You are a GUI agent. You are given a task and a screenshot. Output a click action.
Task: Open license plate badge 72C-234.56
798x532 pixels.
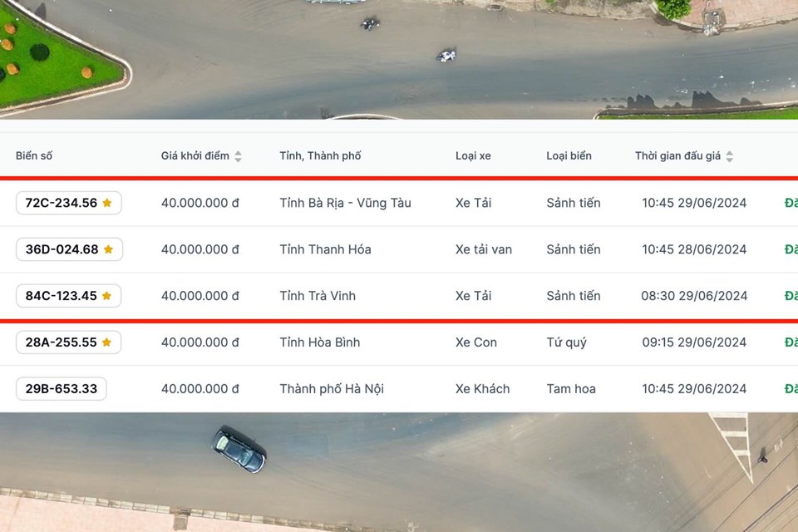[62, 203]
